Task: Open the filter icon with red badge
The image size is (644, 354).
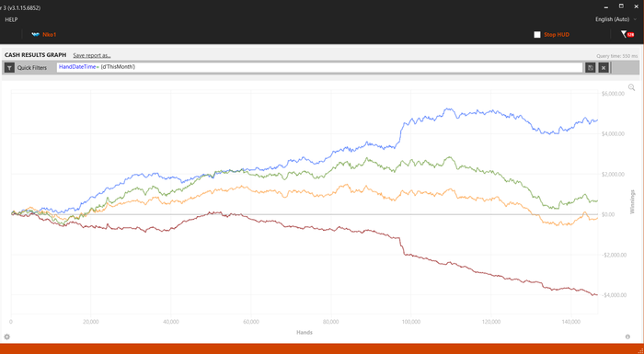Action: click(627, 35)
